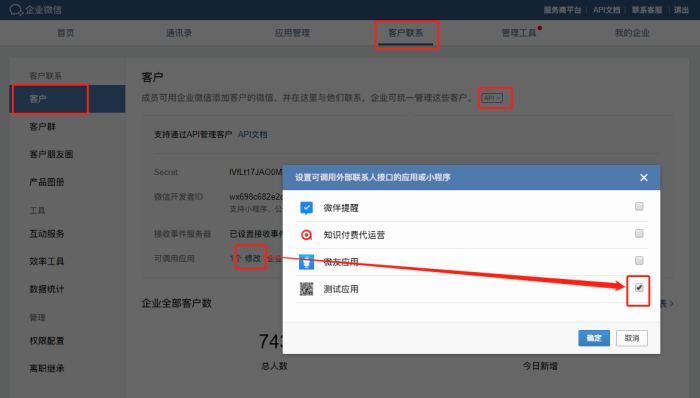This screenshot has height=398, width=700.
Task: Open the 客户联系 tab
Action: point(405,33)
